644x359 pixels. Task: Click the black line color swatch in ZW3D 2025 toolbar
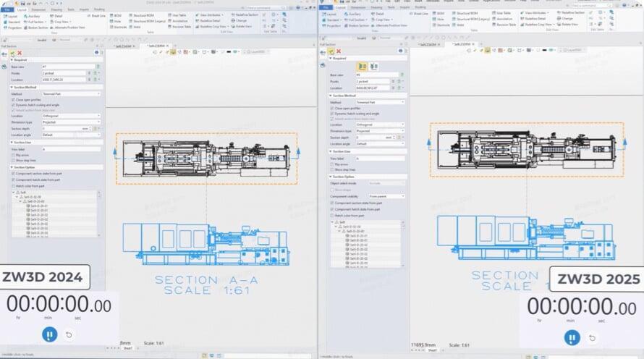click(545, 51)
